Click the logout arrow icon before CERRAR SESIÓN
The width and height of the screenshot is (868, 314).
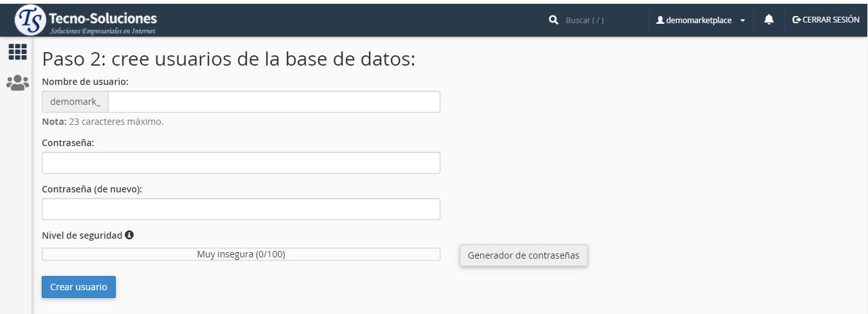tap(797, 20)
